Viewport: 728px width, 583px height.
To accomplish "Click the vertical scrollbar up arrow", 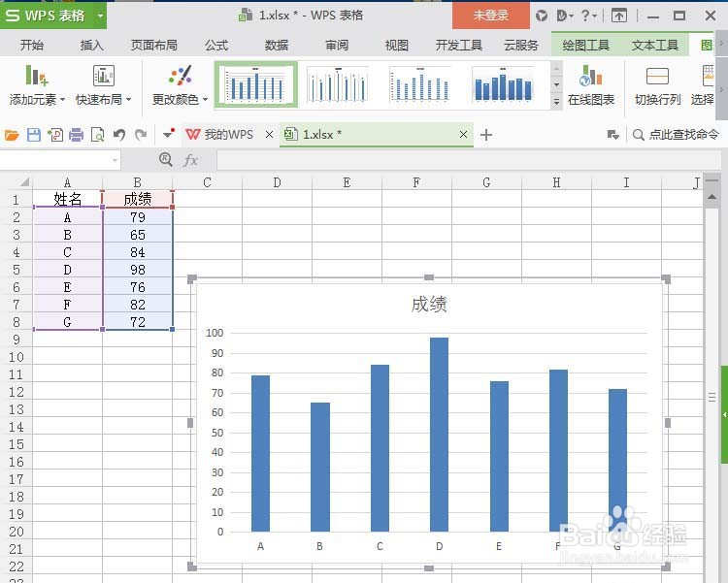I will coord(711,197).
